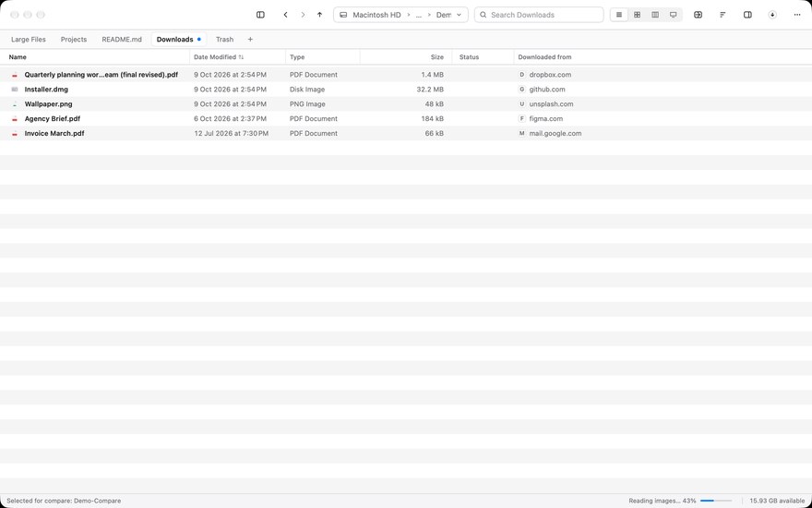Click the 15.93 GB available status text
Image resolution: width=812 pixels, height=508 pixels.
pos(777,501)
